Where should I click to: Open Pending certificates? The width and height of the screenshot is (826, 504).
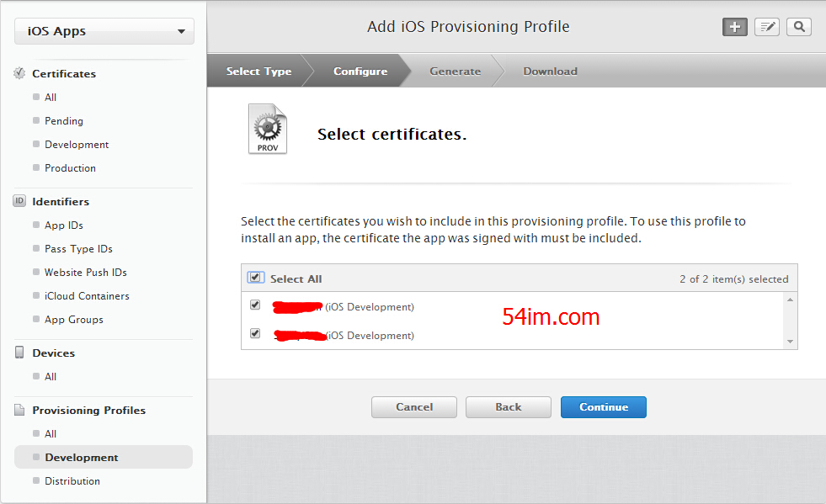[x=64, y=121]
